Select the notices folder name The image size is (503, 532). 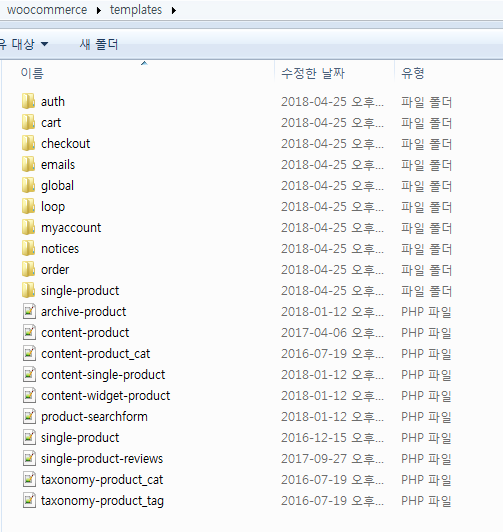pyautogui.click(x=60, y=249)
